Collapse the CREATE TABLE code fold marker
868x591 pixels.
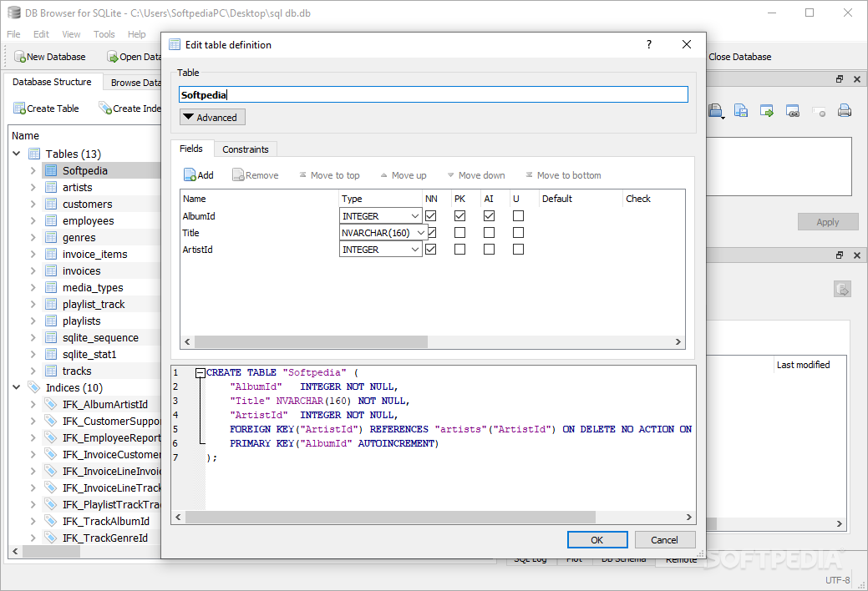coord(201,373)
